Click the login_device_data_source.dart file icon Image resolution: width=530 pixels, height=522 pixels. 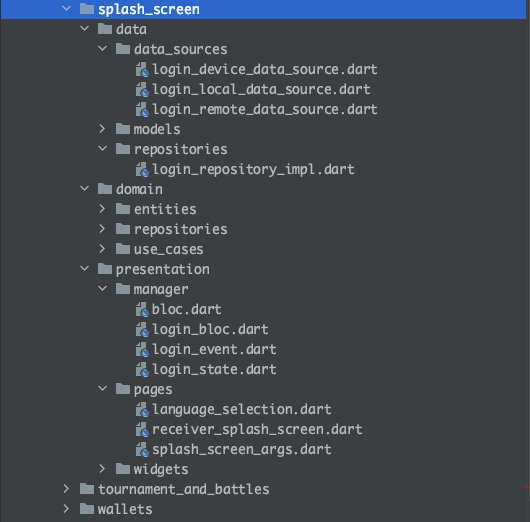pos(142,70)
